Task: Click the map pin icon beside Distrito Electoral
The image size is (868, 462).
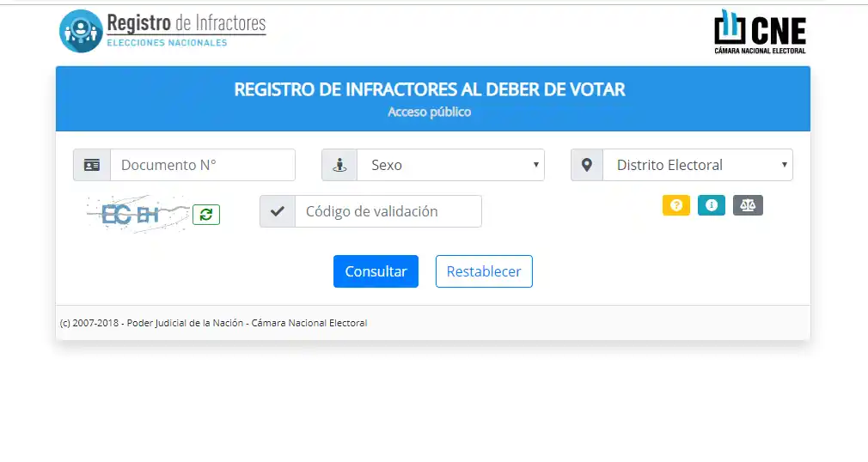Action: point(587,165)
